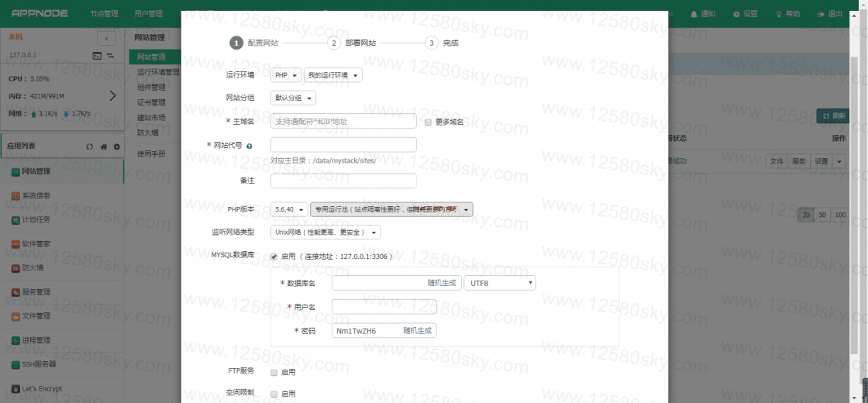Enable the 空间限制 启用 checkbox
The image size is (868, 403).
[x=274, y=394]
